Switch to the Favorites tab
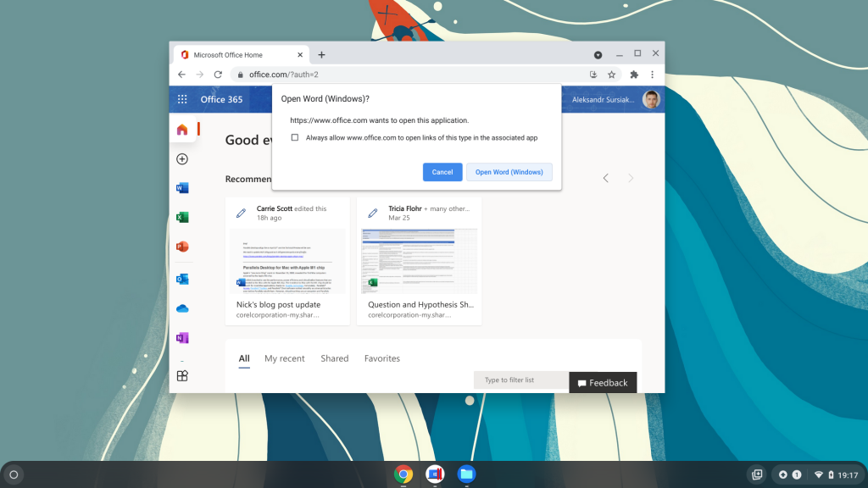The width and height of the screenshot is (868, 488). [382, 358]
